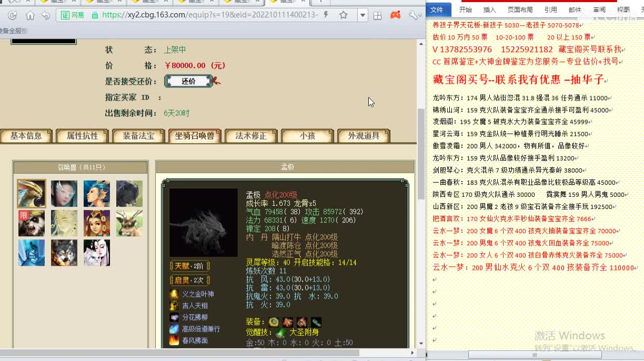Click the 孟极 pet portrait image
This screenshot has width=644, height=361.
(x=204, y=223)
